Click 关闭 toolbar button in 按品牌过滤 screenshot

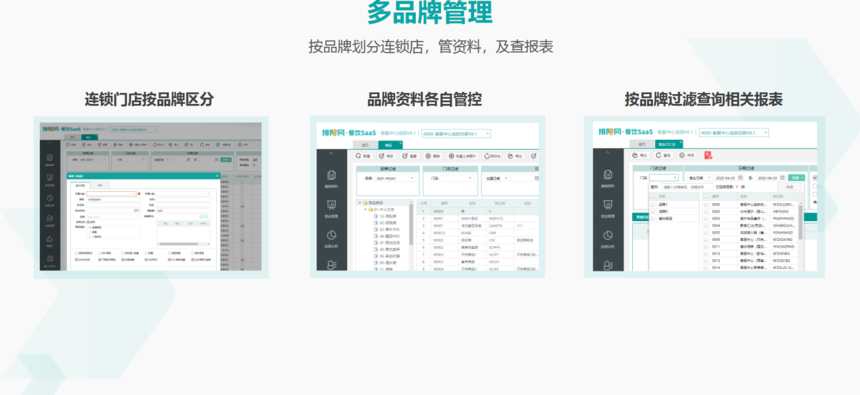click(x=687, y=155)
